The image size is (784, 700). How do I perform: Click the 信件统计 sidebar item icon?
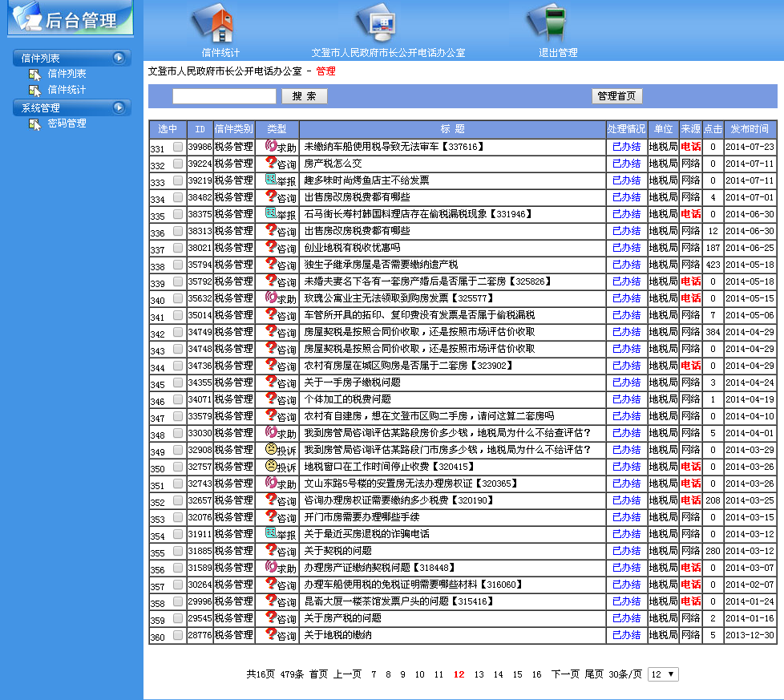(34, 90)
